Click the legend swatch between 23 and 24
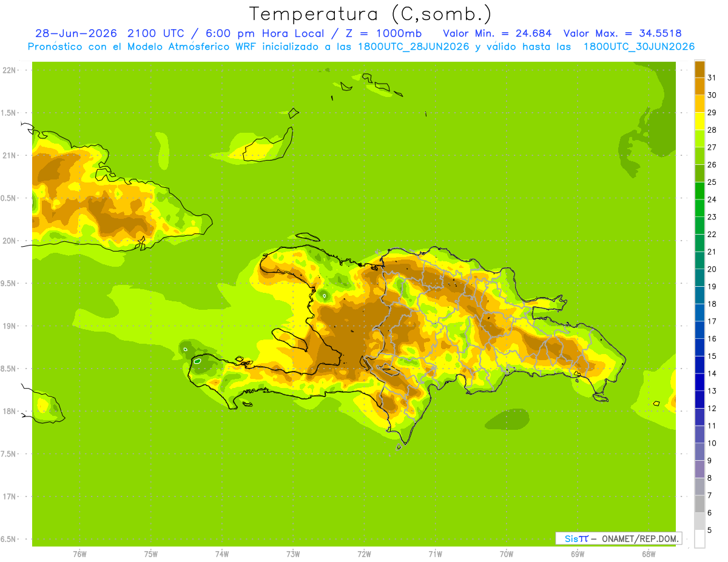Viewport: 728px width, 562px height. point(699,208)
